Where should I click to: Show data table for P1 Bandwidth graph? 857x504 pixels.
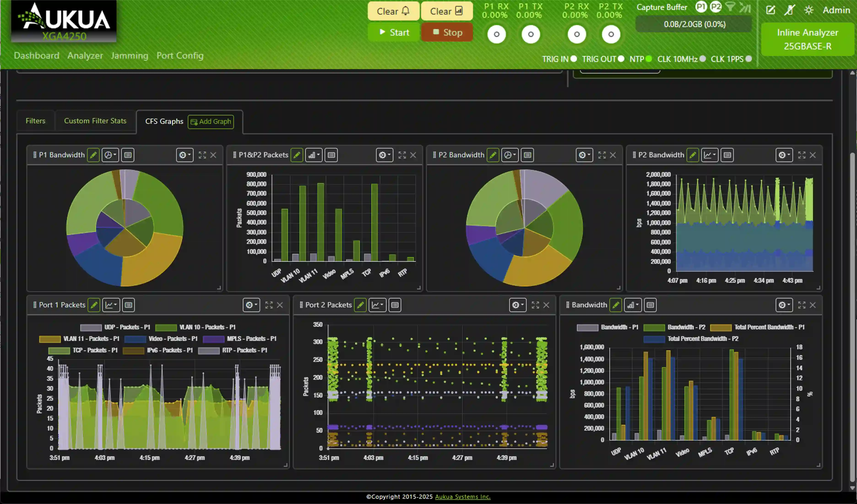click(128, 155)
